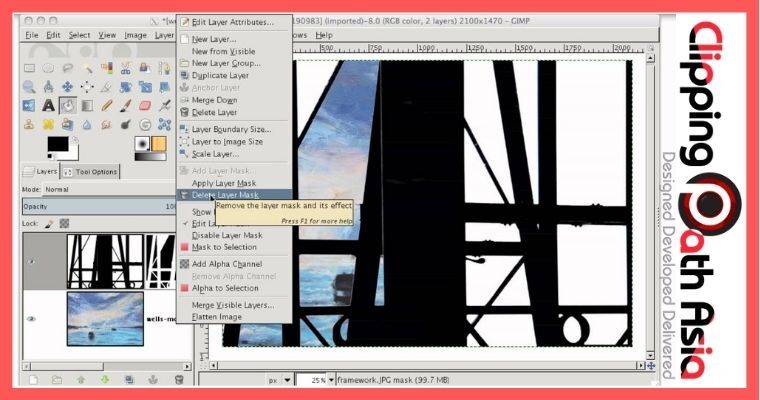Open the 25% zoom dropdown arrow

[x=332, y=380]
